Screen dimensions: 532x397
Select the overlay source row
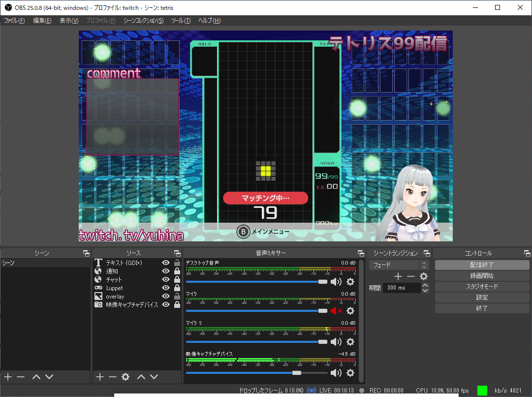tap(137, 296)
